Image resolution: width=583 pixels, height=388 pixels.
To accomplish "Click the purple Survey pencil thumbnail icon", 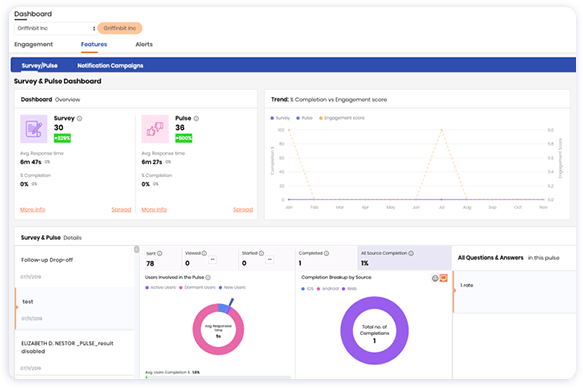I will [34, 129].
